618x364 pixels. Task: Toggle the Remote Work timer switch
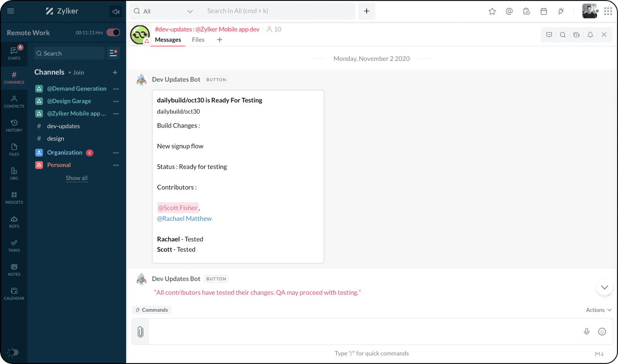[x=113, y=32]
